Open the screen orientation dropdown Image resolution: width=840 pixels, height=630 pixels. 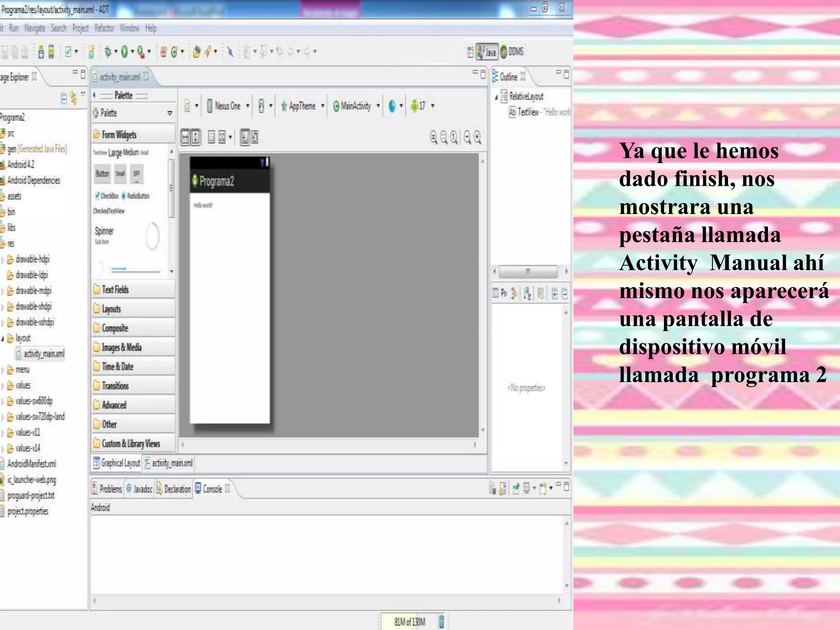(x=265, y=106)
